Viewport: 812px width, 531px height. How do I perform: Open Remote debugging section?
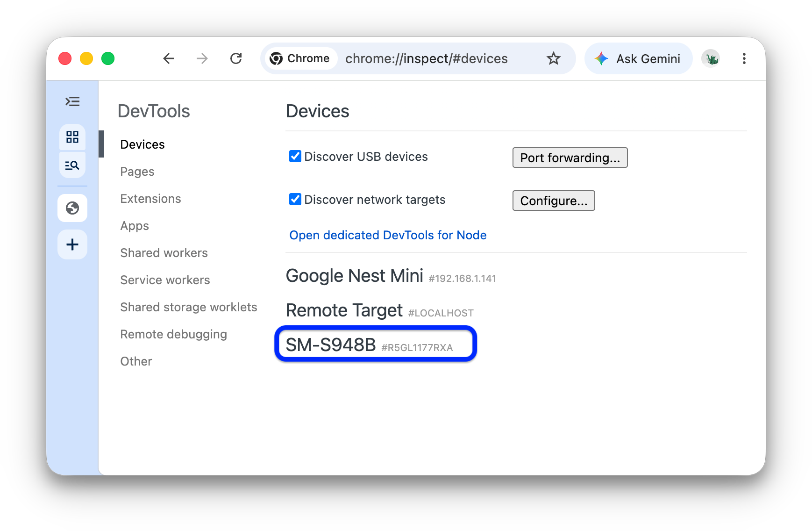click(173, 334)
